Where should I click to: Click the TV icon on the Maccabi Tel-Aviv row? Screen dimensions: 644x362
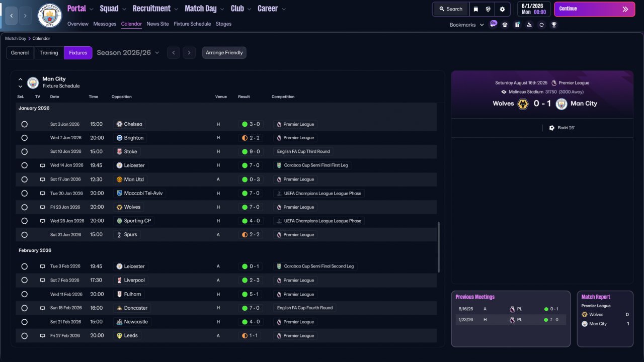(x=43, y=193)
